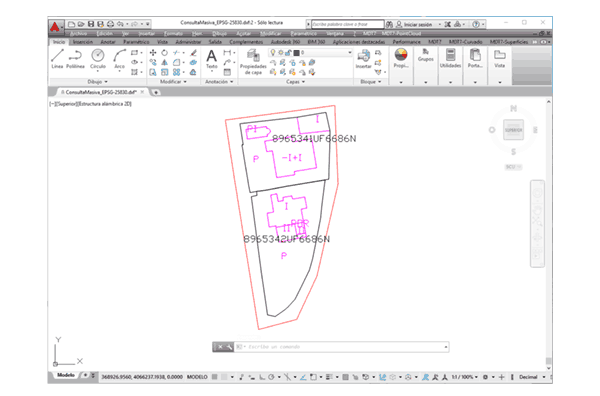
Task: Click the Modelo layout tab
Action: coord(66,375)
